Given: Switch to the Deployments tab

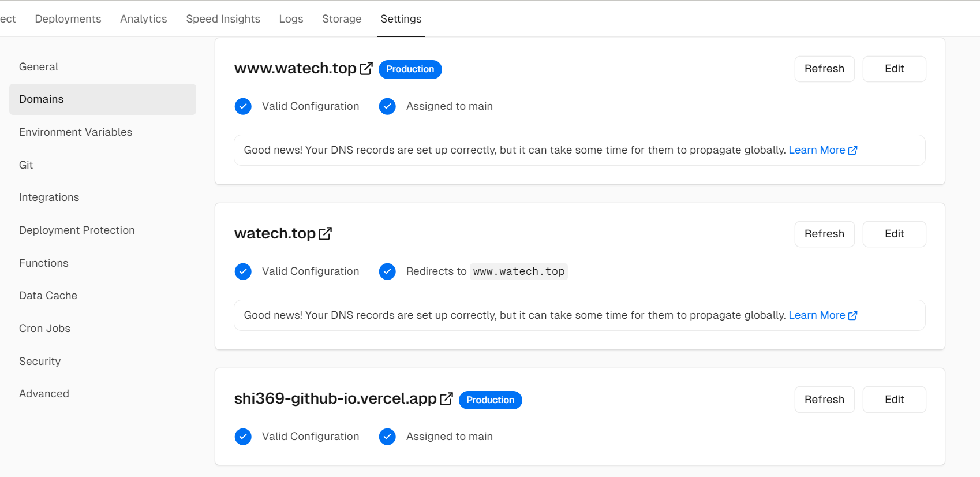Looking at the screenshot, I should click(x=68, y=19).
